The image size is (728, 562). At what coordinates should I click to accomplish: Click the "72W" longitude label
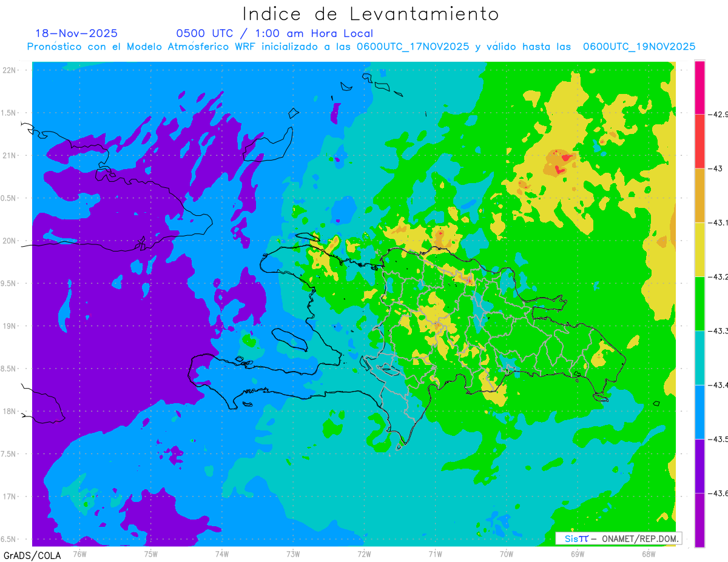(x=364, y=554)
